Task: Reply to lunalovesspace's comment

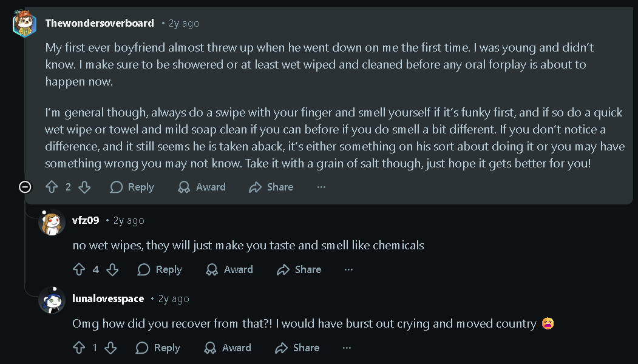Action: point(158,348)
